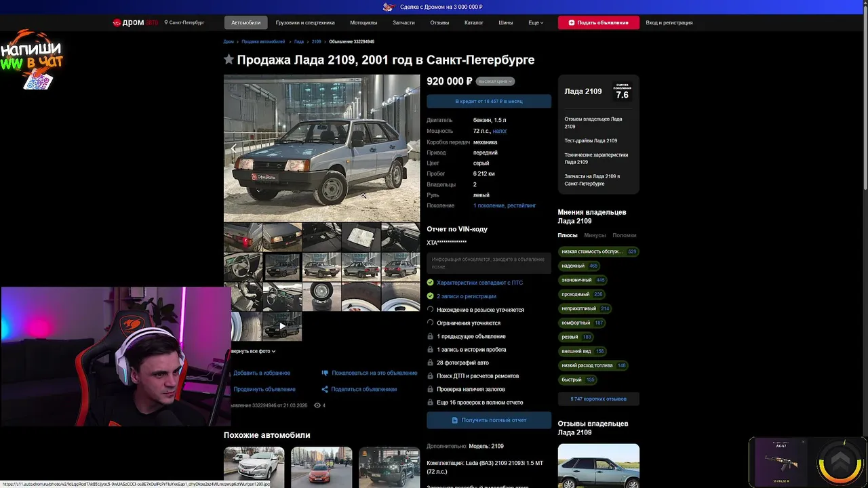
Task: Click the star icon beside the listing title
Action: tap(229, 60)
